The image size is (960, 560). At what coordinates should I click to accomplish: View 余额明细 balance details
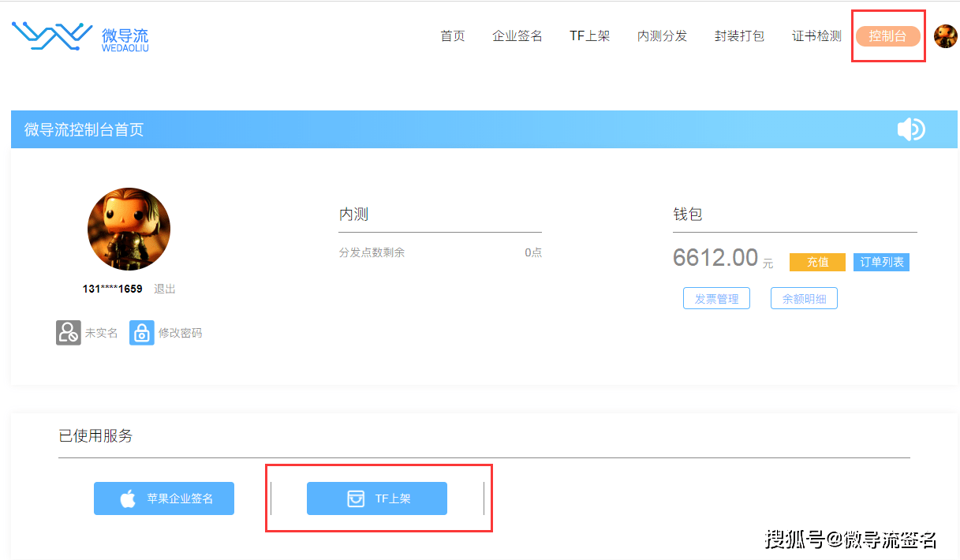pyautogui.click(x=804, y=299)
